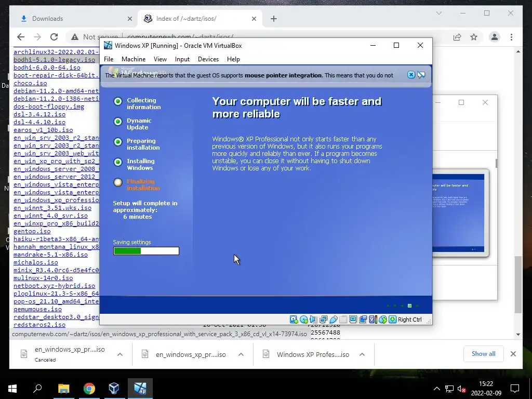This screenshot has height=399, width=532.
Task: Close the downloads shelf
Action: [513, 354]
